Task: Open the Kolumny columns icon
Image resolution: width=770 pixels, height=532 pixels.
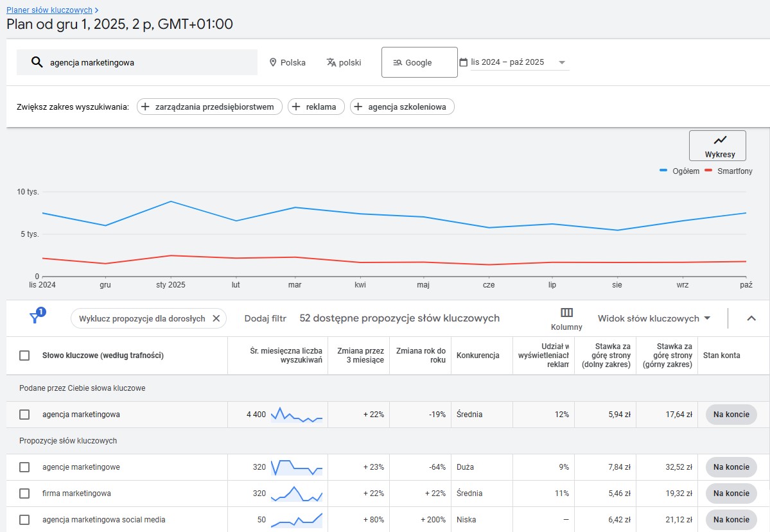Action: pos(566,313)
